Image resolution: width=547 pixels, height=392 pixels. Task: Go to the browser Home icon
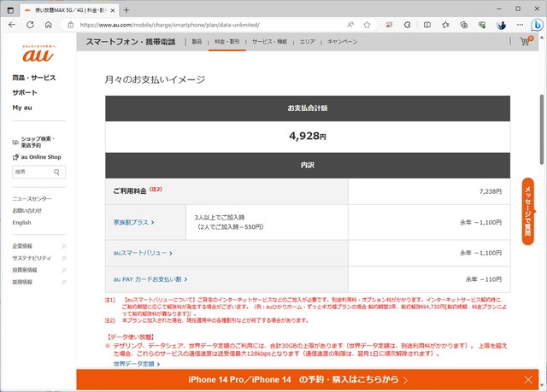coord(49,25)
